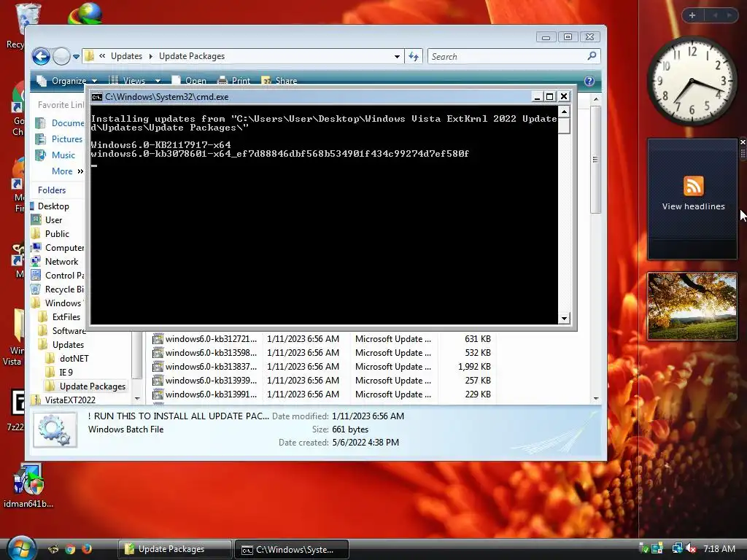Screen dimensions: 747x560
Task: Click the cmd.exe title bar icon
Action: tap(97, 97)
